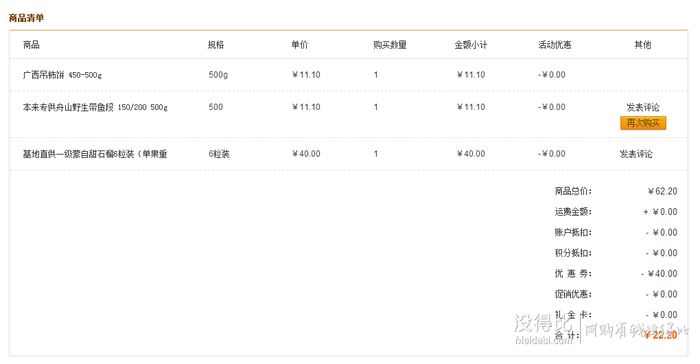The width and height of the screenshot is (700, 364).
Task: Select product 基地直供一级蒙自甜石榴6粒装
Action: coord(95,154)
